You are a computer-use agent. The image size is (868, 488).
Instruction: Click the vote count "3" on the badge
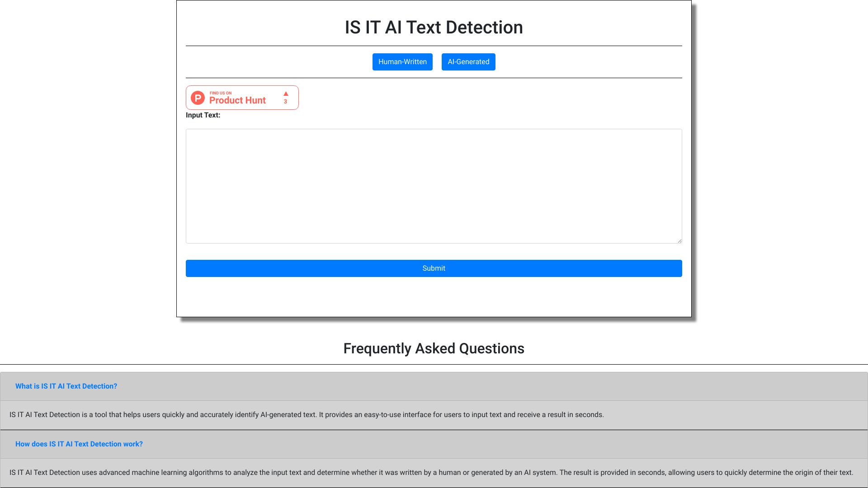286,102
